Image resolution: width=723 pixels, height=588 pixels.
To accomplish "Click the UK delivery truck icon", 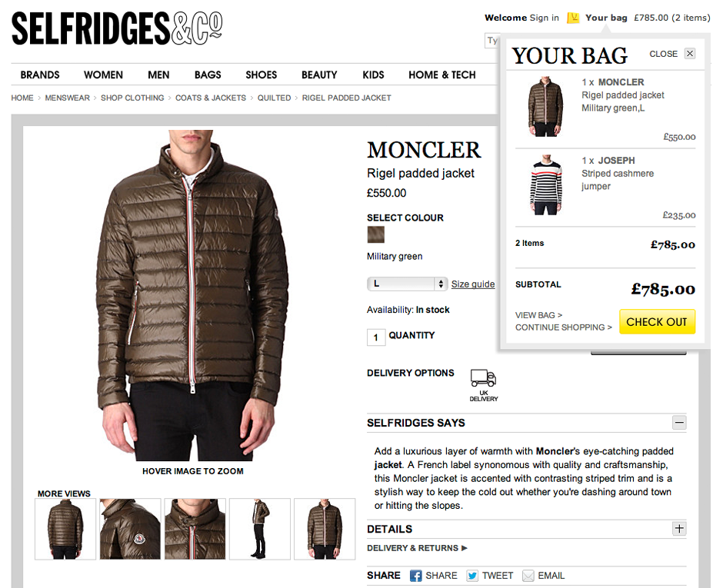I will 483,378.
